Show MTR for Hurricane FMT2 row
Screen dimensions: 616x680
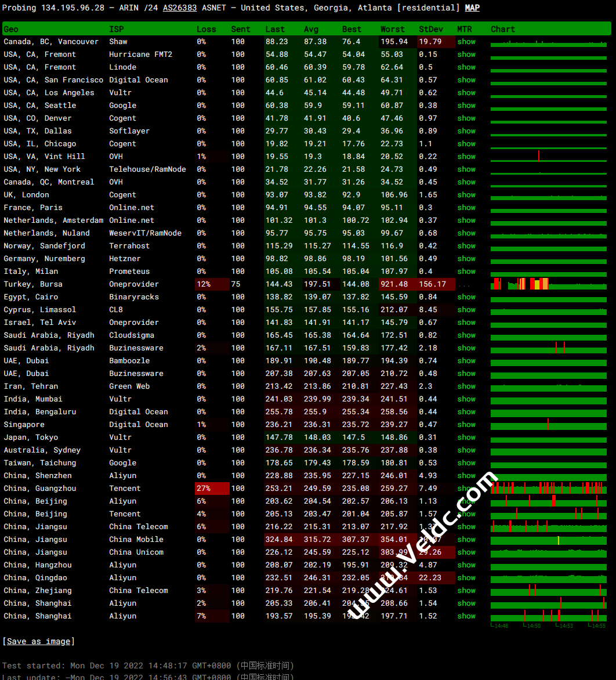pyautogui.click(x=466, y=54)
